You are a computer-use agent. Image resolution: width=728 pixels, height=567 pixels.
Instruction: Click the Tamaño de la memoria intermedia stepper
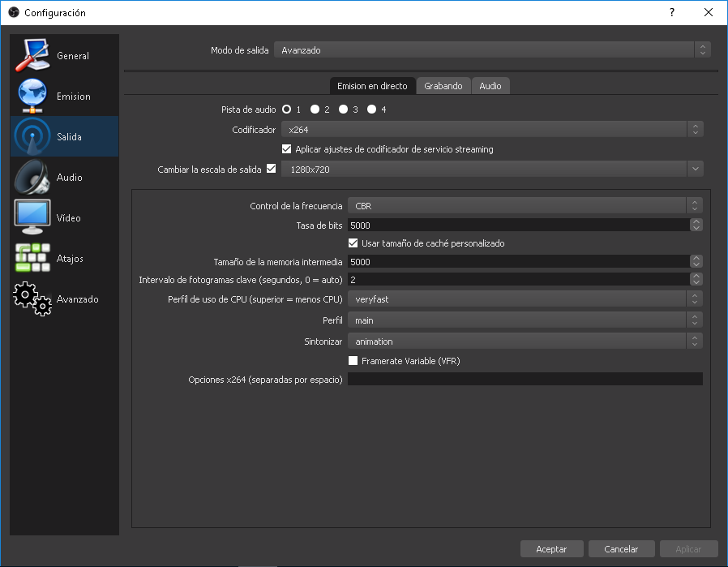pyautogui.click(x=696, y=261)
